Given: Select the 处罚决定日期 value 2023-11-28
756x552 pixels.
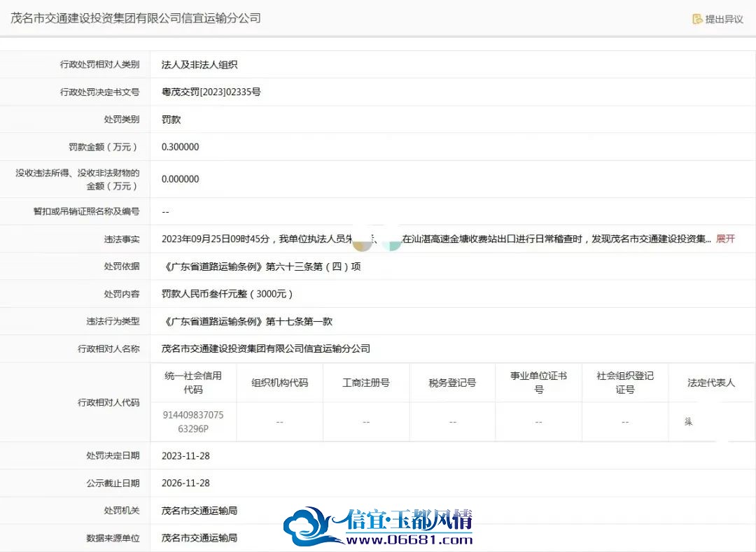Looking at the screenshot, I should coord(185,455).
